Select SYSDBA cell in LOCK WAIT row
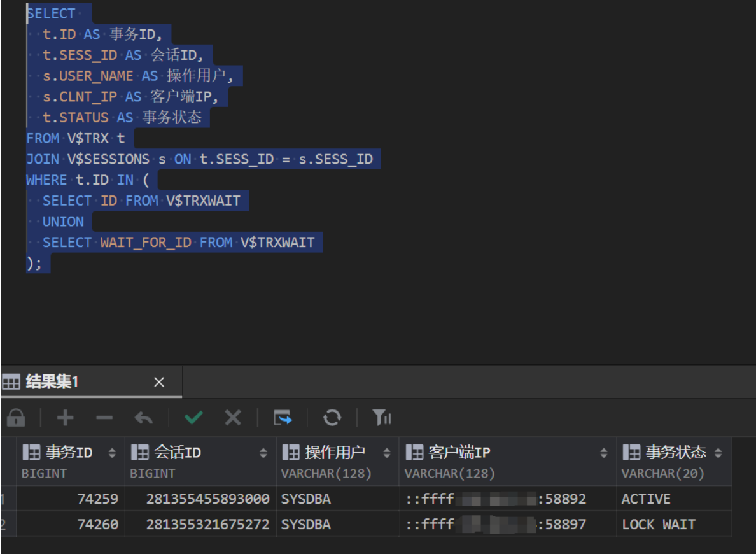756x554 pixels. pos(337,524)
